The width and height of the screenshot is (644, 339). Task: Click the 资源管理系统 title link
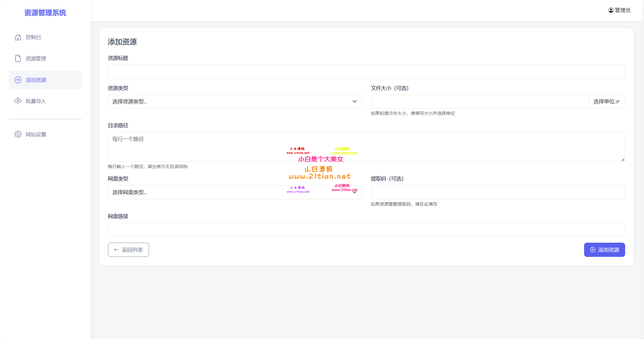click(45, 13)
